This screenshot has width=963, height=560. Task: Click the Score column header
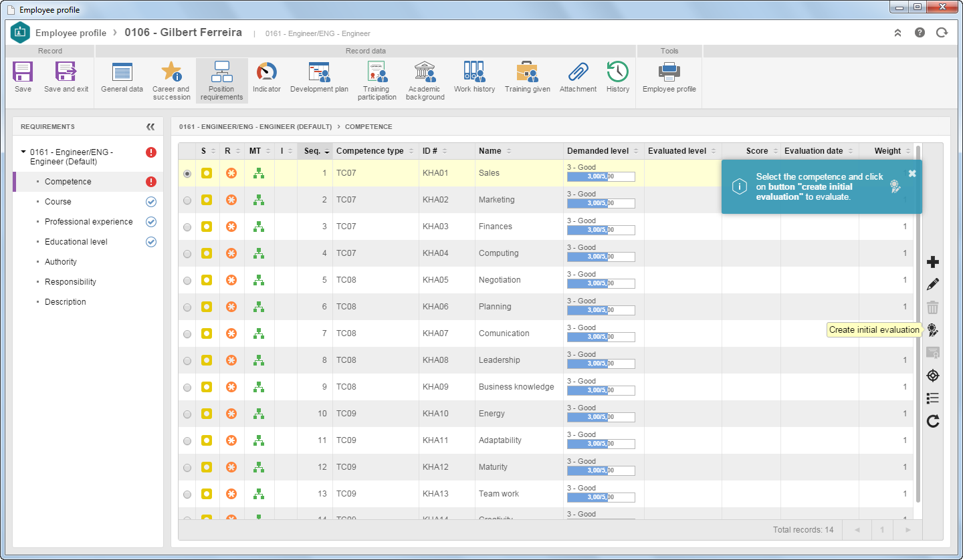click(x=751, y=151)
